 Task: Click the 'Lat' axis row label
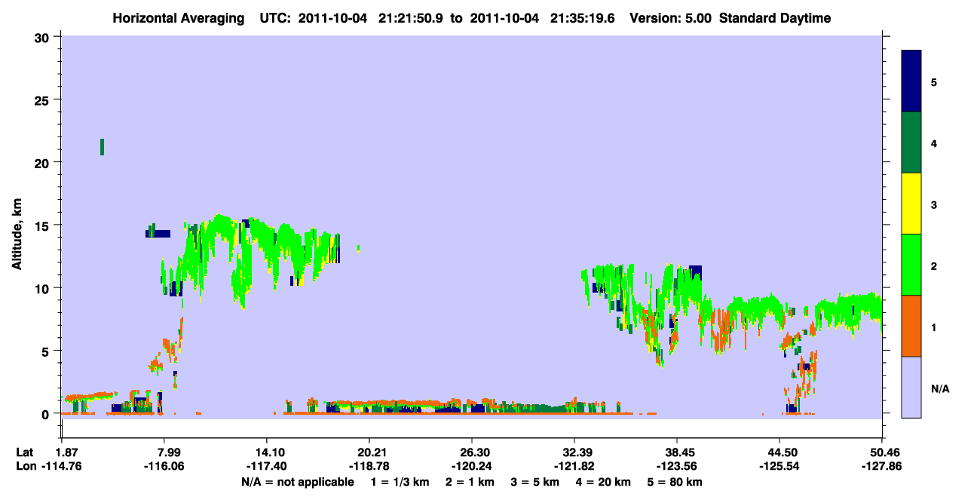click(x=24, y=452)
